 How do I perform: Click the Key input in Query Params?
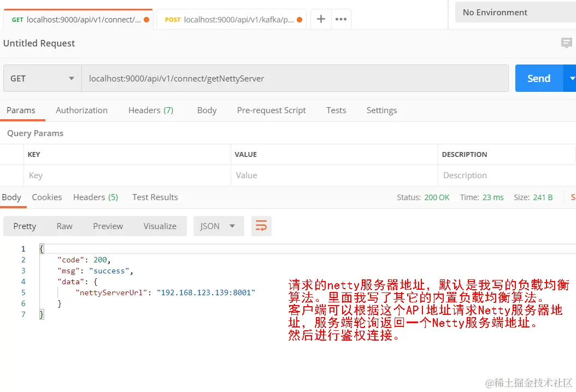[x=127, y=175]
